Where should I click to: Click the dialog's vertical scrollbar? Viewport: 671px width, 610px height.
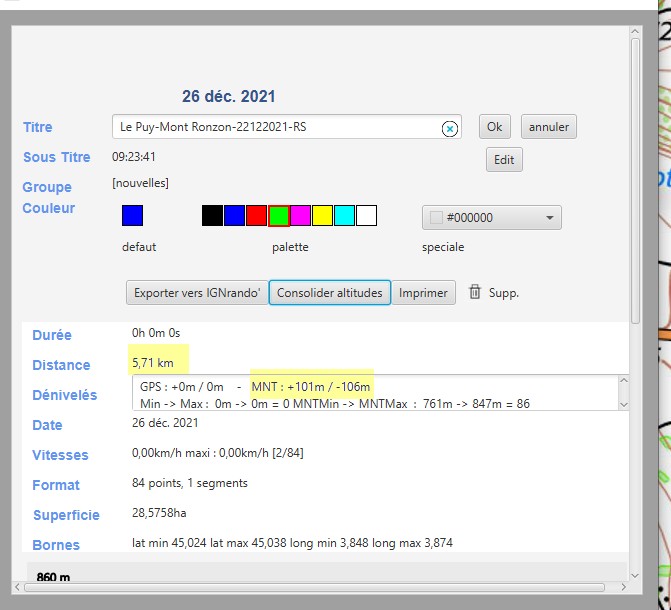(x=635, y=180)
